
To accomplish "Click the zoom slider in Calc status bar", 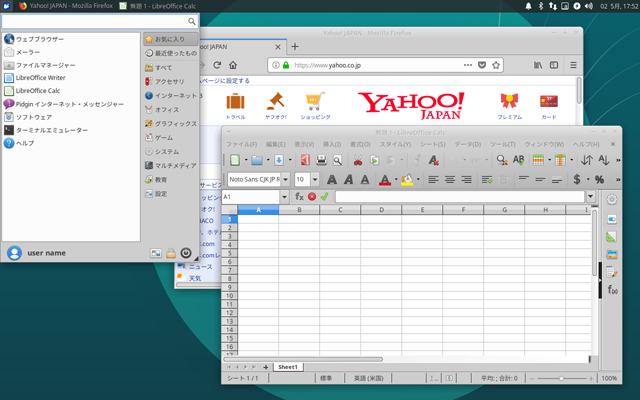I will click(x=562, y=378).
